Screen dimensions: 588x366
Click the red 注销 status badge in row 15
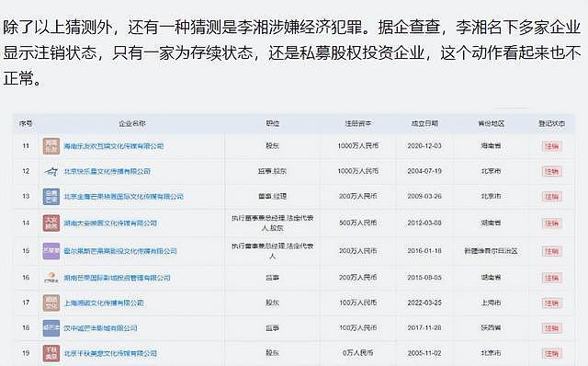551,251
